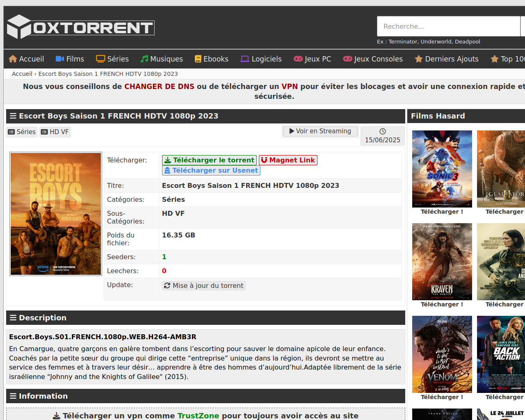Image resolution: width=525 pixels, height=420 pixels.
Task: Click Télécharger sur Usenet button
Action: point(211,170)
